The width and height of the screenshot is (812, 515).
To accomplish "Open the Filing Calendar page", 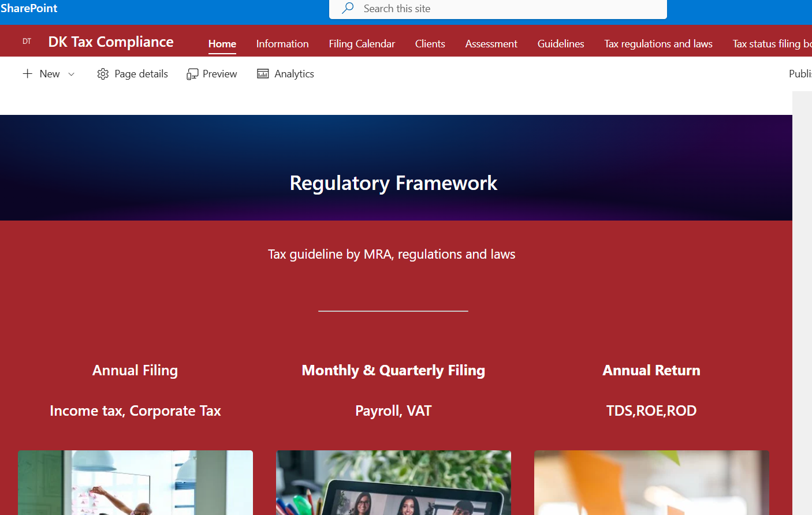I will pyautogui.click(x=362, y=44).
